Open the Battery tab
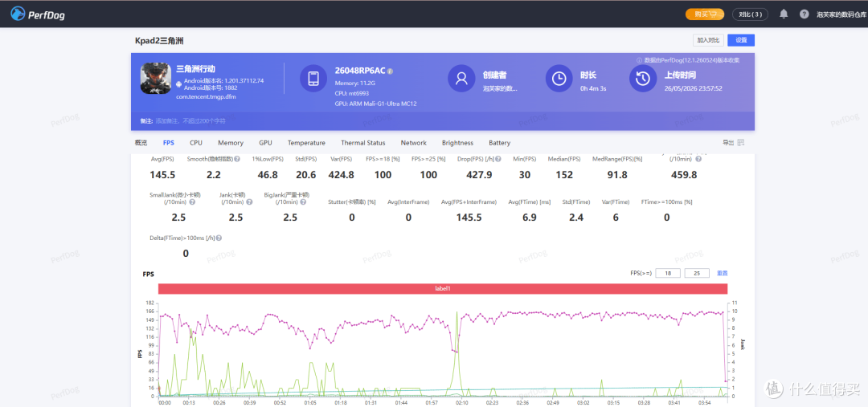 499,143
